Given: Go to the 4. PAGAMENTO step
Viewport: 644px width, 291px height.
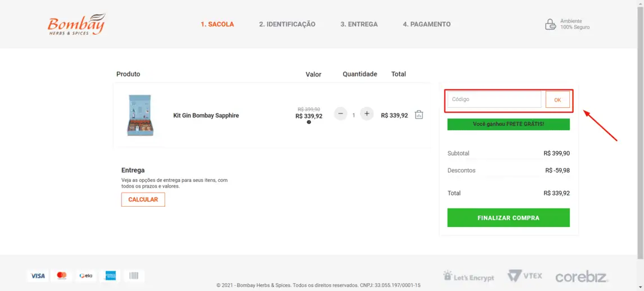Looking at the screenshot, I should 426,24.
